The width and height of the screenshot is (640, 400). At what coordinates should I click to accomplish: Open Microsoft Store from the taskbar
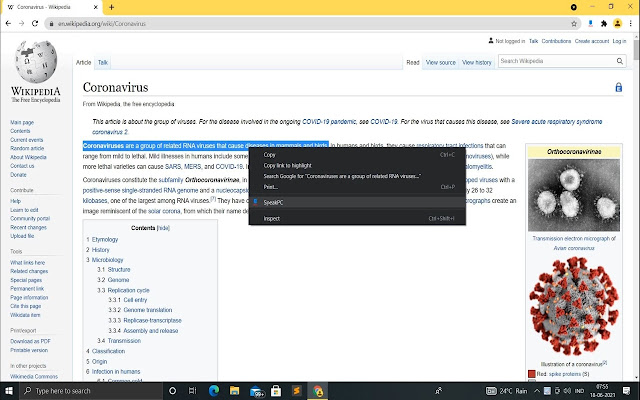click(276, 391)
